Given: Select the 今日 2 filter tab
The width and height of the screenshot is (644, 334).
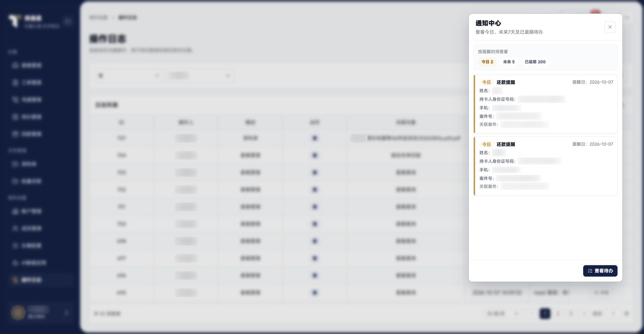Looking at the screenshot, I should tap(487, 62).
